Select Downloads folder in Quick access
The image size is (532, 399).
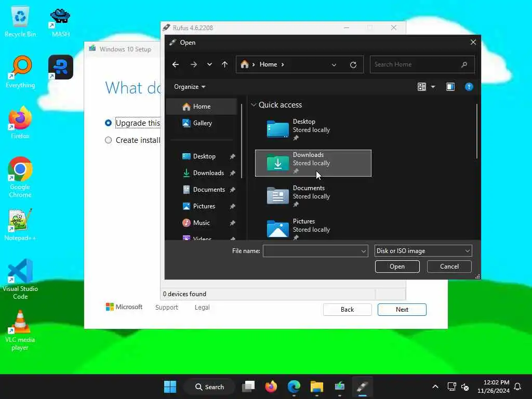(313, 163)
